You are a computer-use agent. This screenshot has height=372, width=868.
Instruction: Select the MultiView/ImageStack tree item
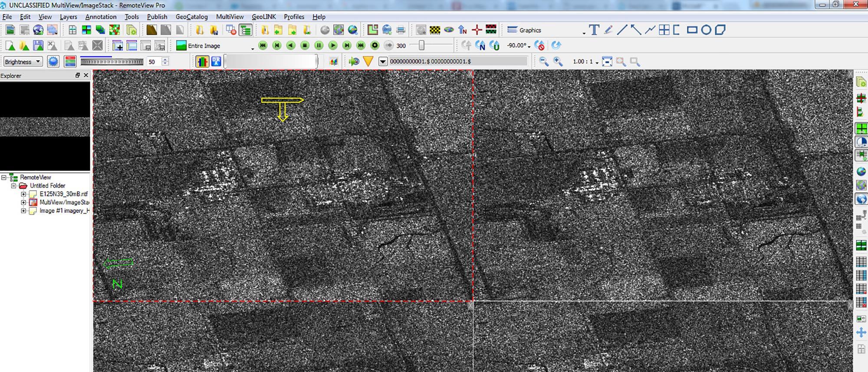[64, 202]
